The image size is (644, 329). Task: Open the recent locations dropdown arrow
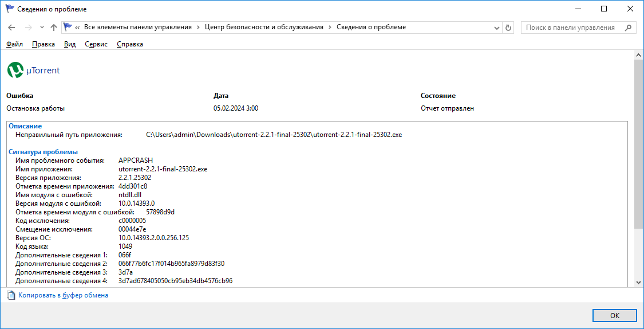click(41, 28)
